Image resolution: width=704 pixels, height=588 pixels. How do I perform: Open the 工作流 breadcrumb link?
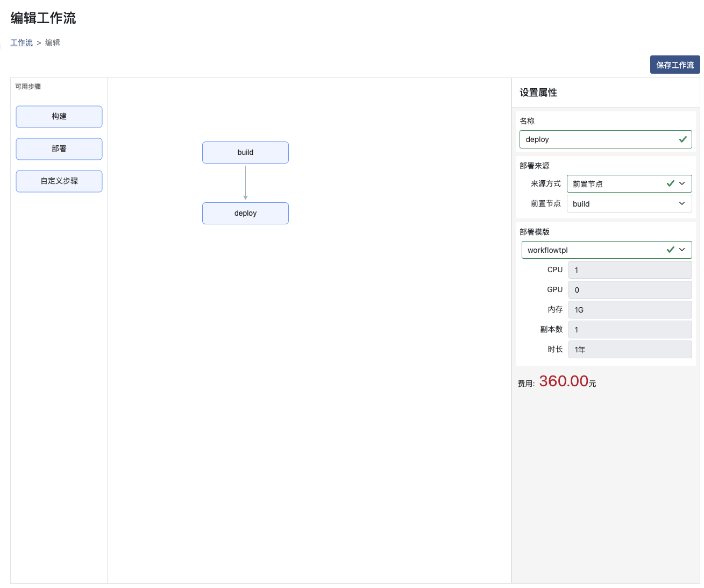pyautogui.click(x=22, y=42)
